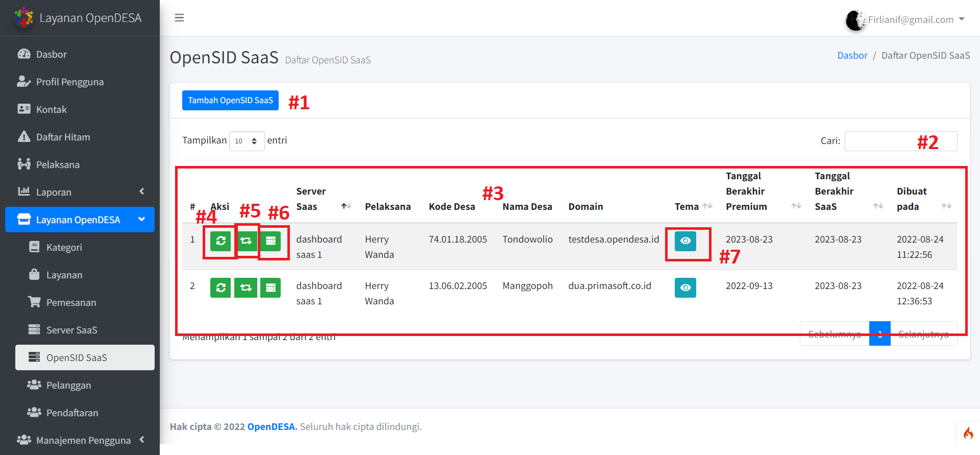Image resolution: width=980 pixels, height=455 pixels.
Task: Click the Nama Desa column header
Action: [527, 206]
